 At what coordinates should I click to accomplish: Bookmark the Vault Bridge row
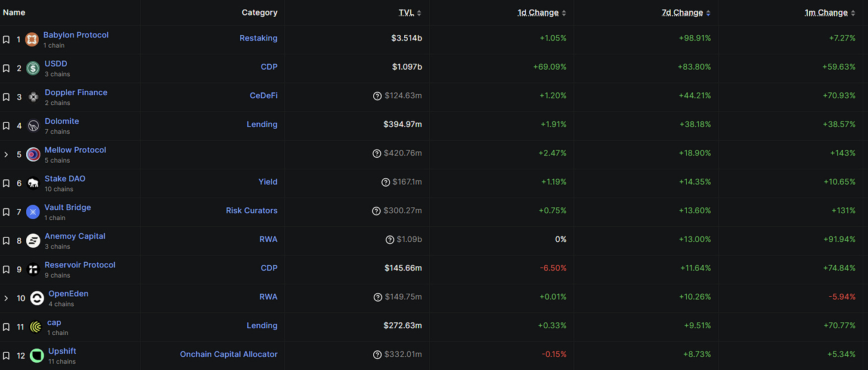point(6,212)
